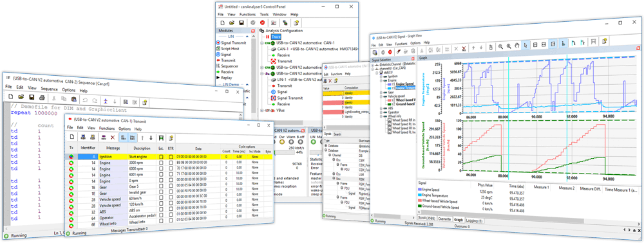Click measure cursor 1 icon in Graph View
Image resolution: width=644 pixels, height=243 pixels.
pos(574,44)
